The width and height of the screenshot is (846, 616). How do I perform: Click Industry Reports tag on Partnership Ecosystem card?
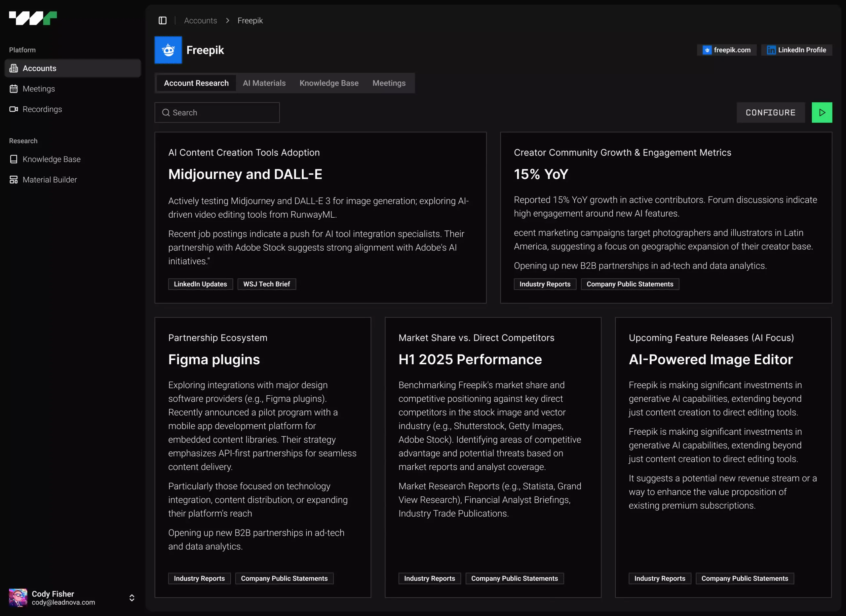199,578
